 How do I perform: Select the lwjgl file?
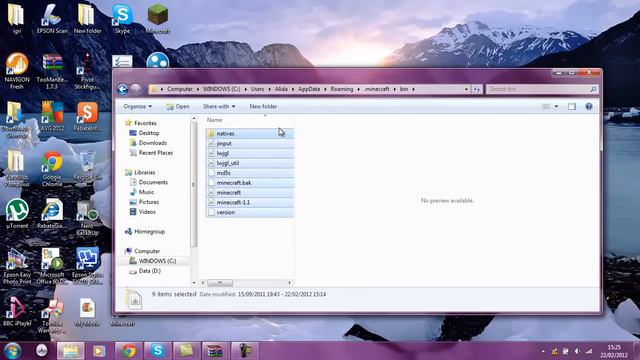point(250,153)
